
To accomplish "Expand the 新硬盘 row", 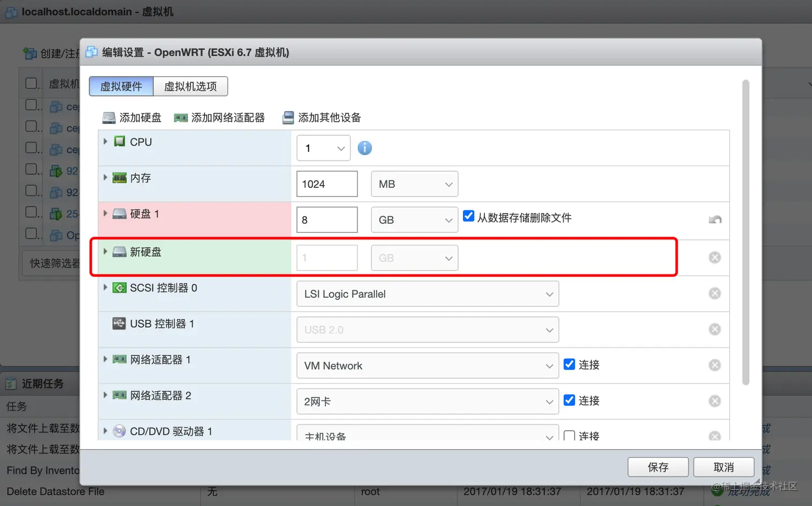I will point(105,252).
